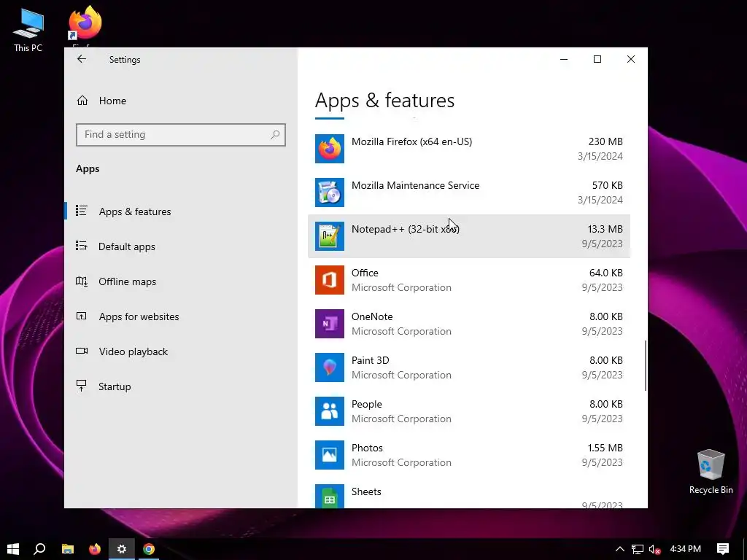Click the Video playback sidebar icon
Viewport: 747px width, 560px height.
click(82, 351)
